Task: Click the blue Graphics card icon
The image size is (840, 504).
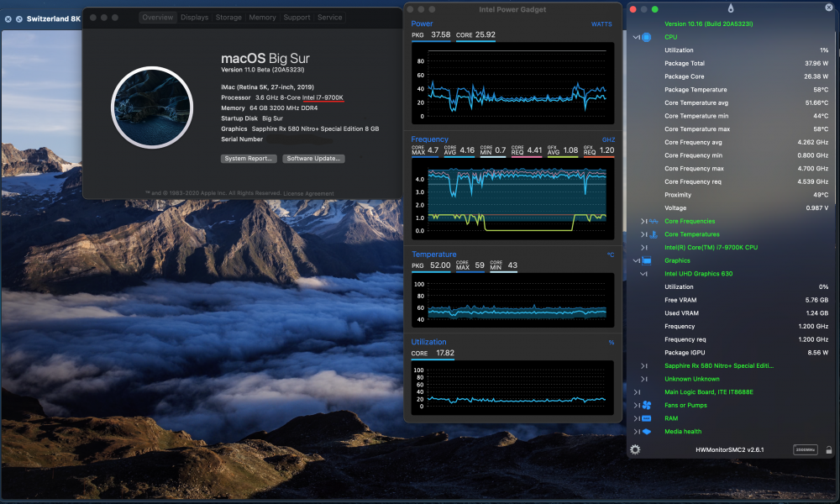Action: (647, 261)
